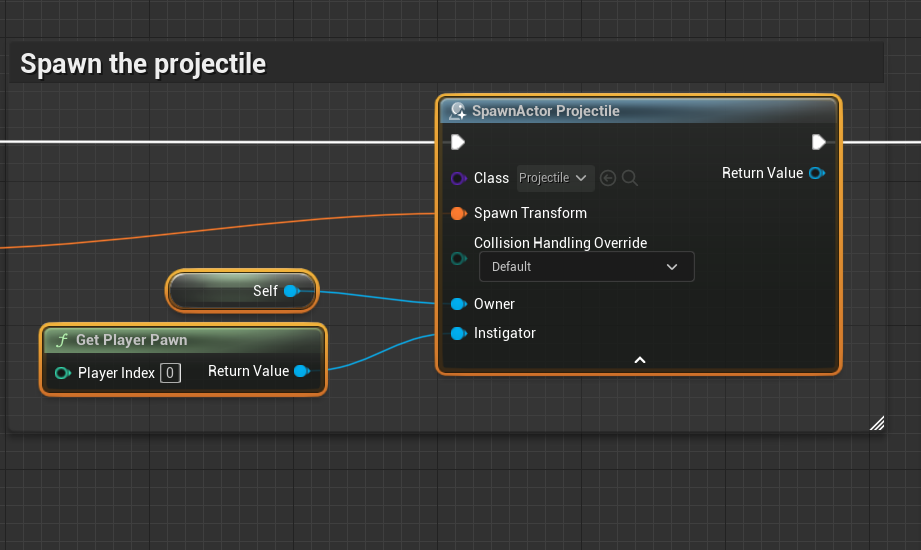This screenshot has width=921, height=550.
Task: Click SpawnActor Return Value output pin
Action: pyautogui.click(x=816, y=173)
